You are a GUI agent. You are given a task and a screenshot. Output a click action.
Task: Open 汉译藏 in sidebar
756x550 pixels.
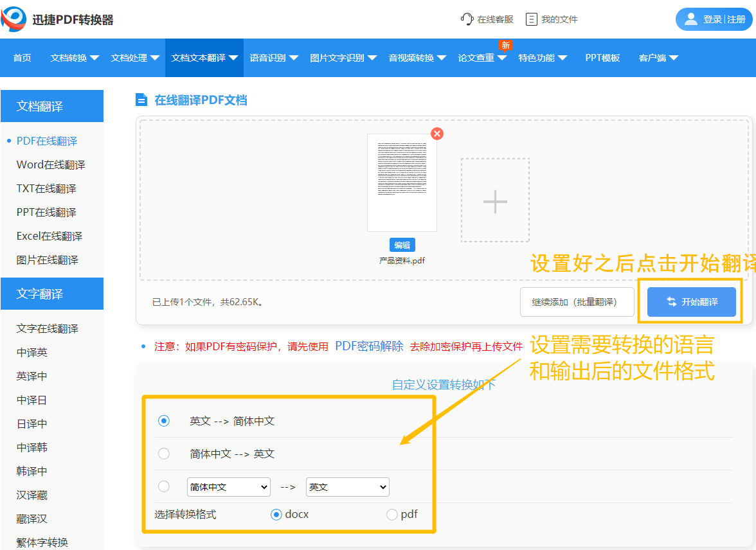pos(32,495)
